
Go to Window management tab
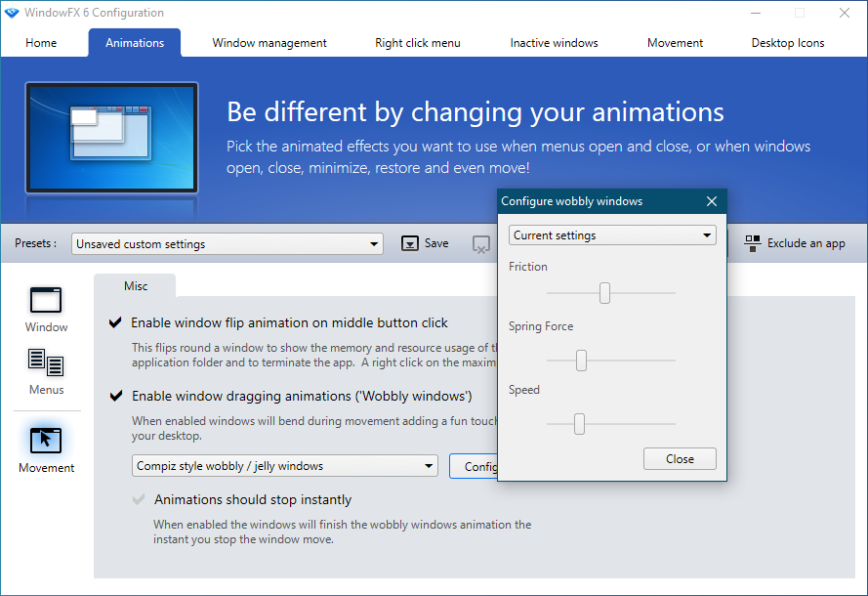point(269,43)
